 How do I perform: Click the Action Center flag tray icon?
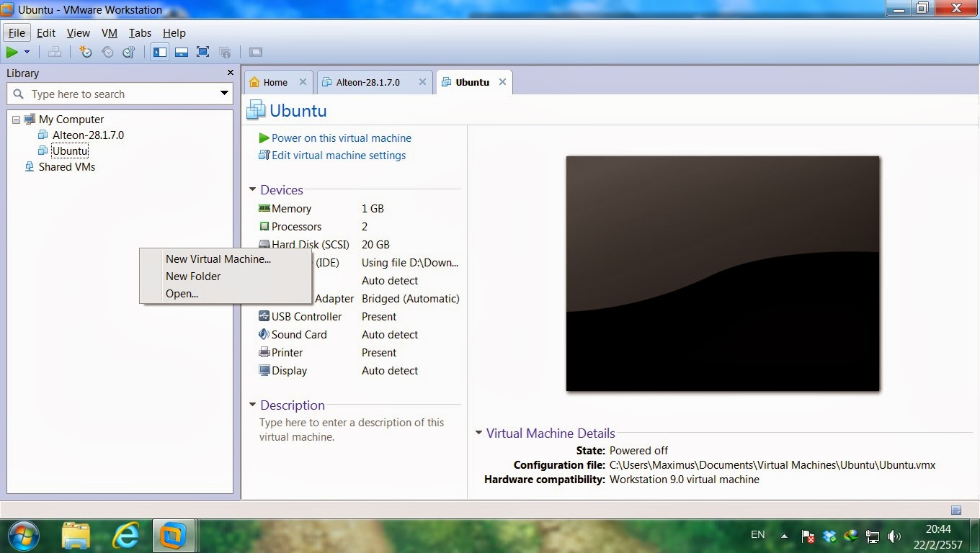coord(808,536)
